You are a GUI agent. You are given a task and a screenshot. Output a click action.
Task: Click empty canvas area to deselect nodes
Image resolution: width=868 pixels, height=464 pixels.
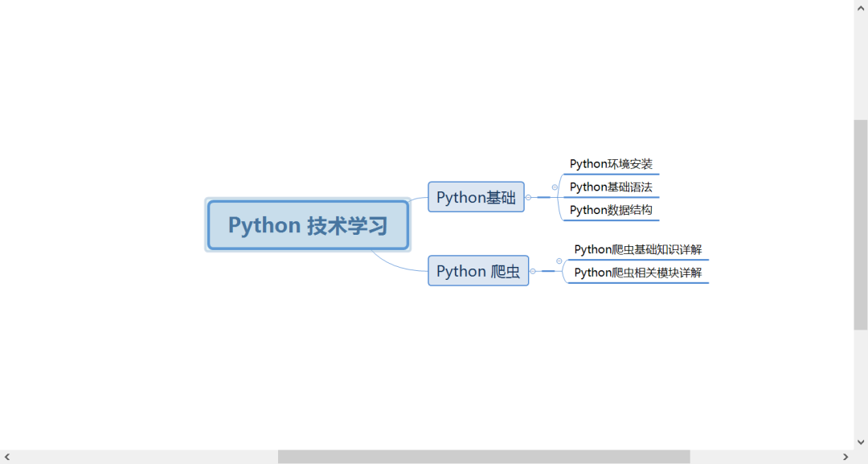[x=241, y=370]
